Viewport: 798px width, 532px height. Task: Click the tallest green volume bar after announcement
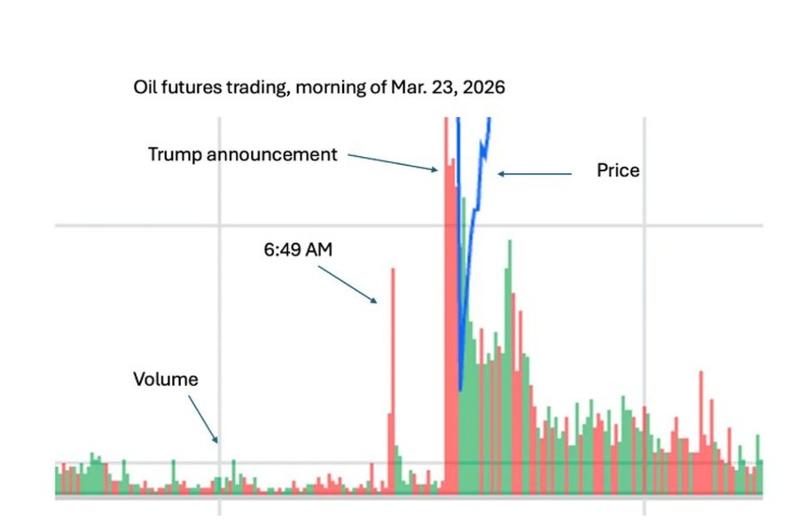[510, 366]
